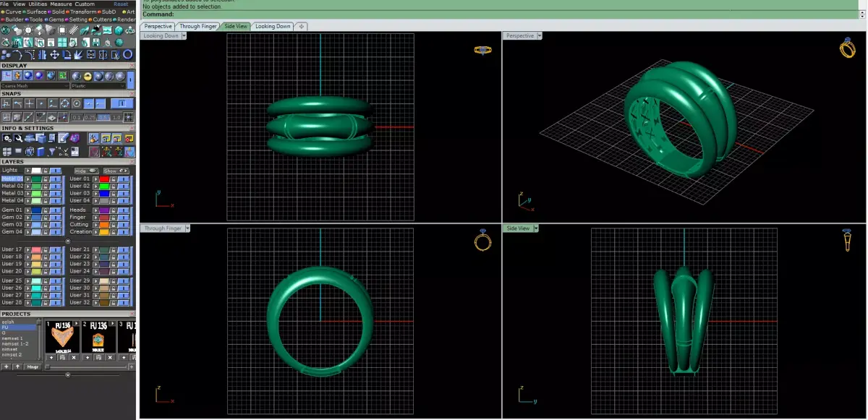This screenshot has width=868, height=420.
Task: Click the plus icon under project thumbnail 1
Action: 51,358
